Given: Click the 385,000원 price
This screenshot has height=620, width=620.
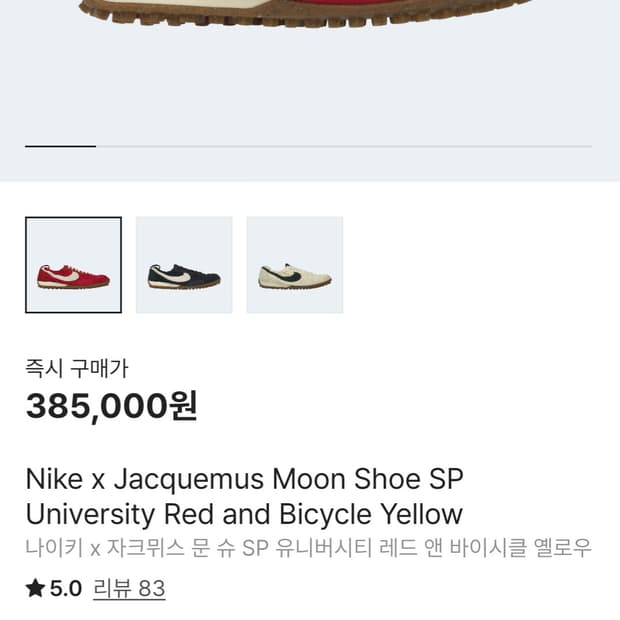Looking at the screenshot, I should 110,406.
